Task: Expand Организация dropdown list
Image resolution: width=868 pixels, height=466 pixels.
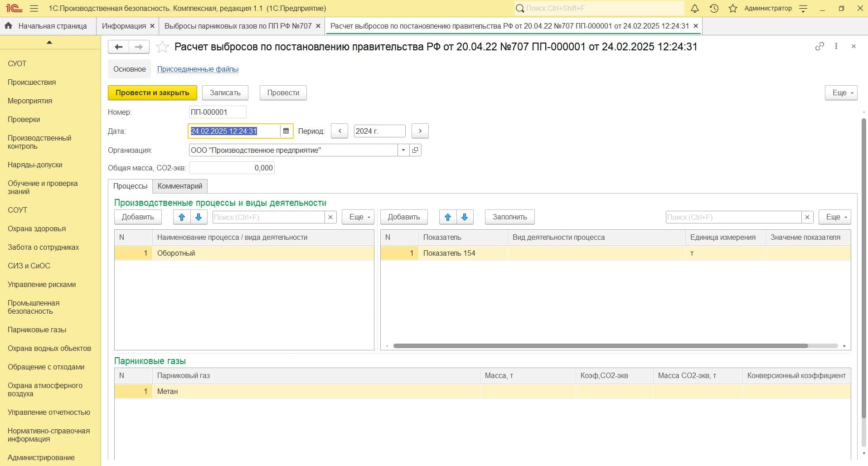Action: coord(403,150)
